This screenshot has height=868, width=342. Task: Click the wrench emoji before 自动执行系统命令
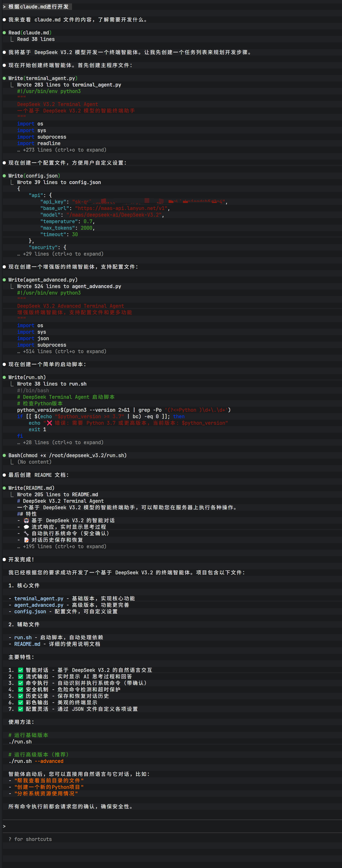26,533
